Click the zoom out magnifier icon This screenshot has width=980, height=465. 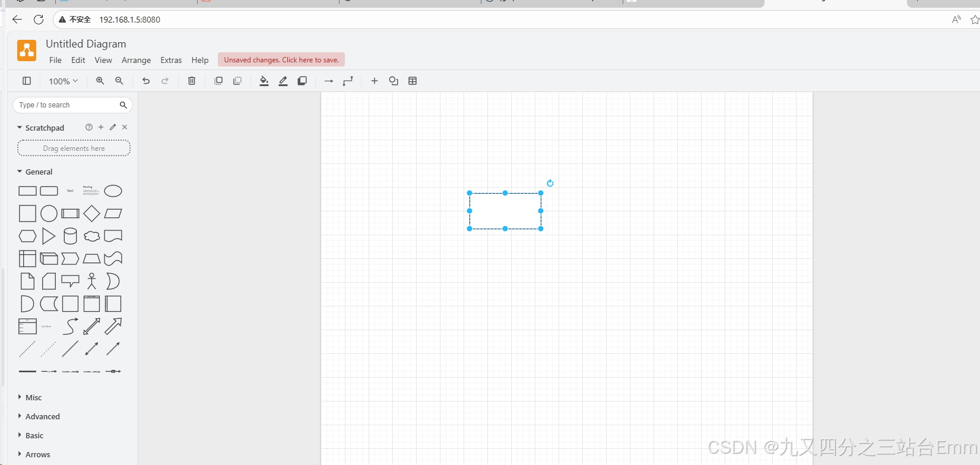[x=119, y=81]
